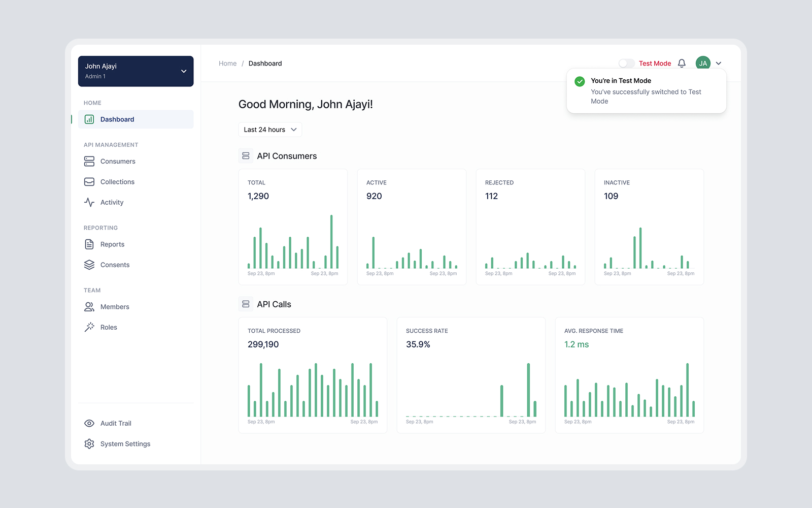The height and width of the screenshot is (508, 812).
Task: Select the Consents stack icon
Action: pos(89,264)
